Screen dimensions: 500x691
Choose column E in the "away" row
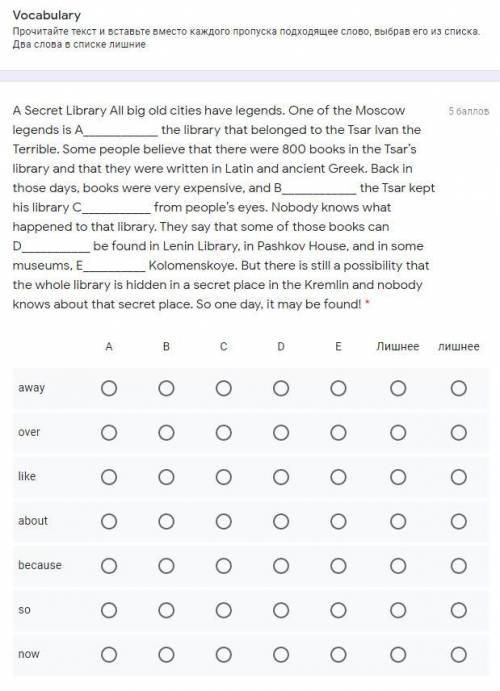coord(338,388)
